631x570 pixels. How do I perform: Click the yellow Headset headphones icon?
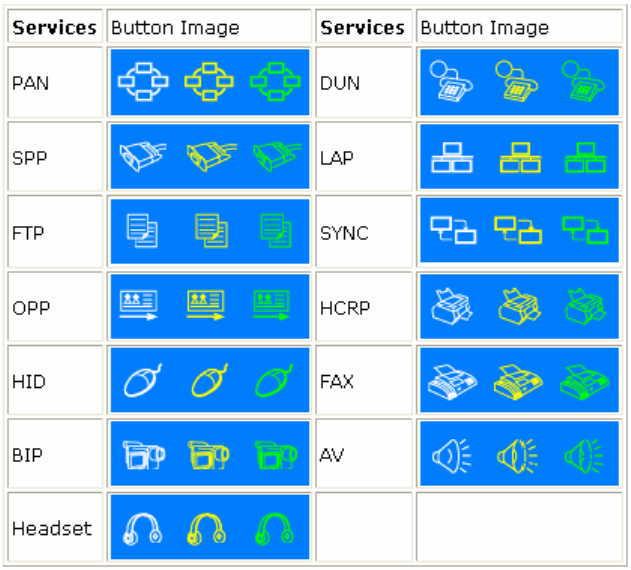[206, 528]
